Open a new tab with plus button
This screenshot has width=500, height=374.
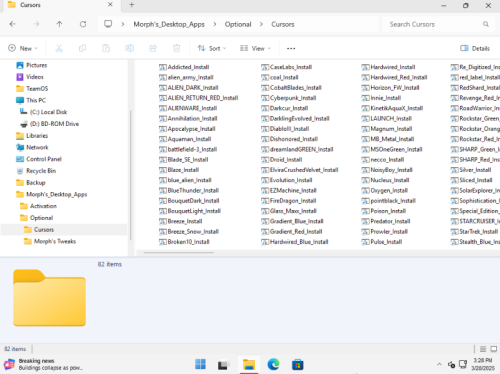click(x=132, y=5)
